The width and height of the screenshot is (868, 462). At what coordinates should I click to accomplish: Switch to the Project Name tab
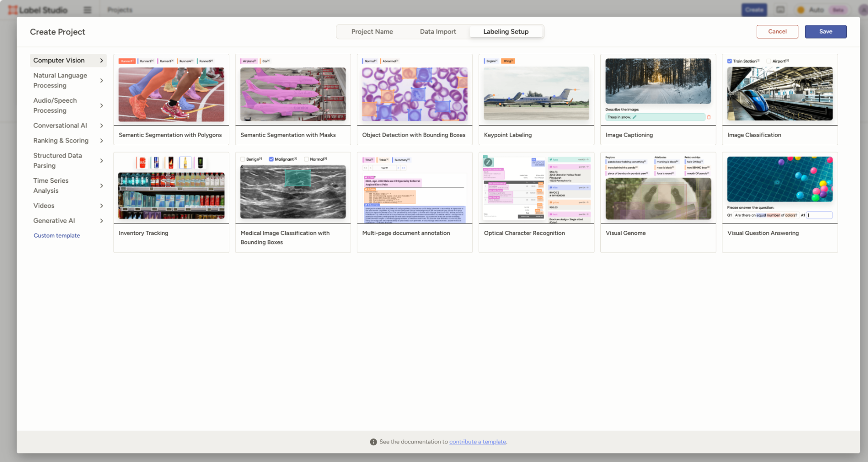click(x=372, y=32)
